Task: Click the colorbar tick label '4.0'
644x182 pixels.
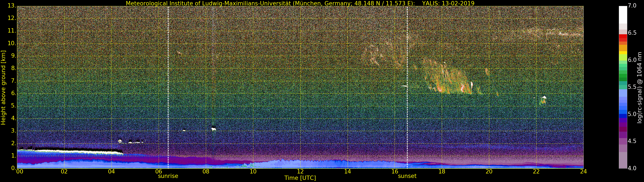Action: [632, 168]
